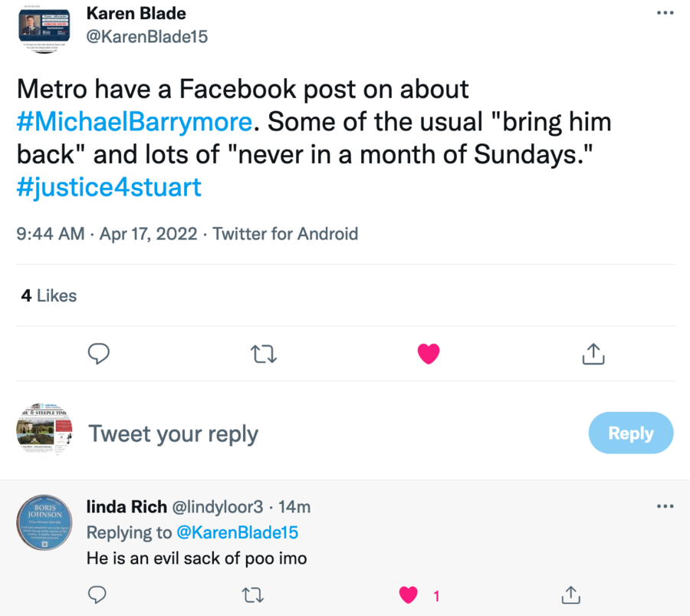Image resolution: width=690 pixels, height=616 pixels.
Task: Reply to Karen Blade's main tweet
Action: tap(99, 353)
